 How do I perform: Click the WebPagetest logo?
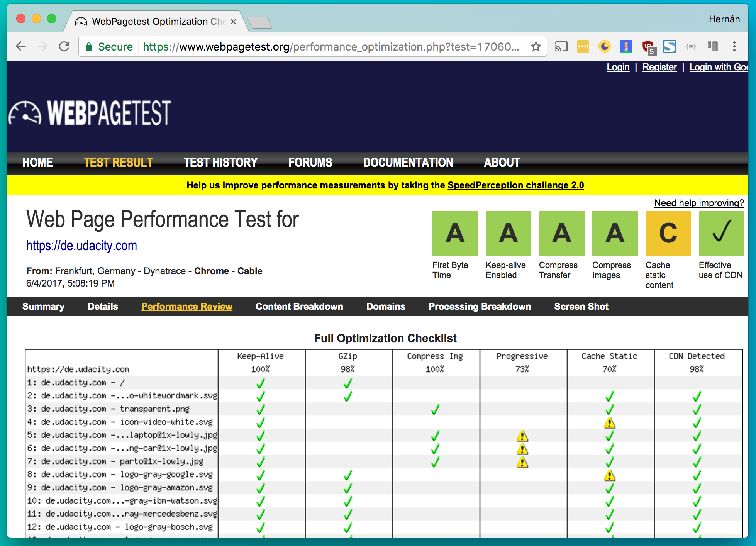coord(90,113)
